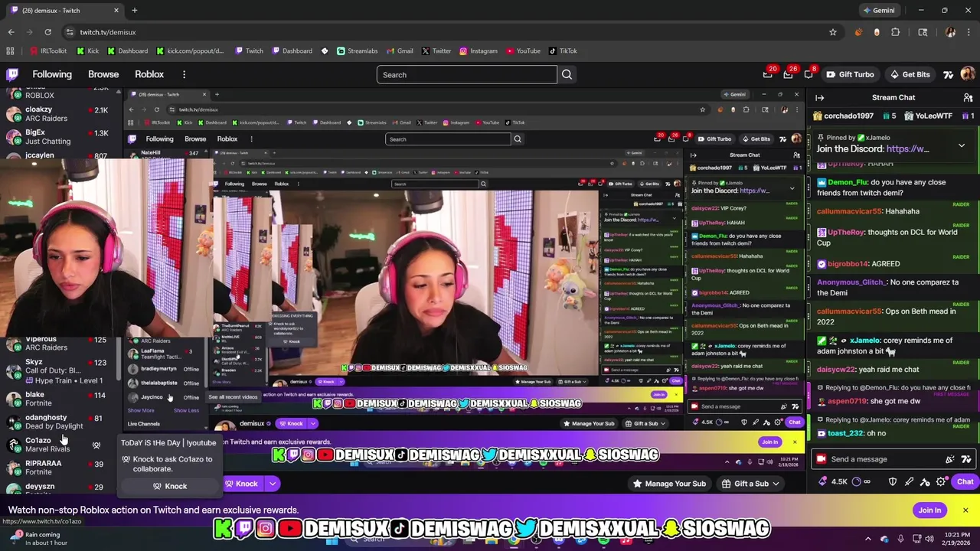Reload the browser page
980x551 pixels.
coord(47,32)
